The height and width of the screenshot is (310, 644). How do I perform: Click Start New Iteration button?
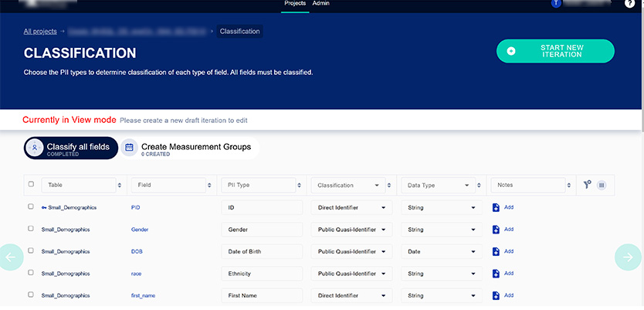(555, 51)
